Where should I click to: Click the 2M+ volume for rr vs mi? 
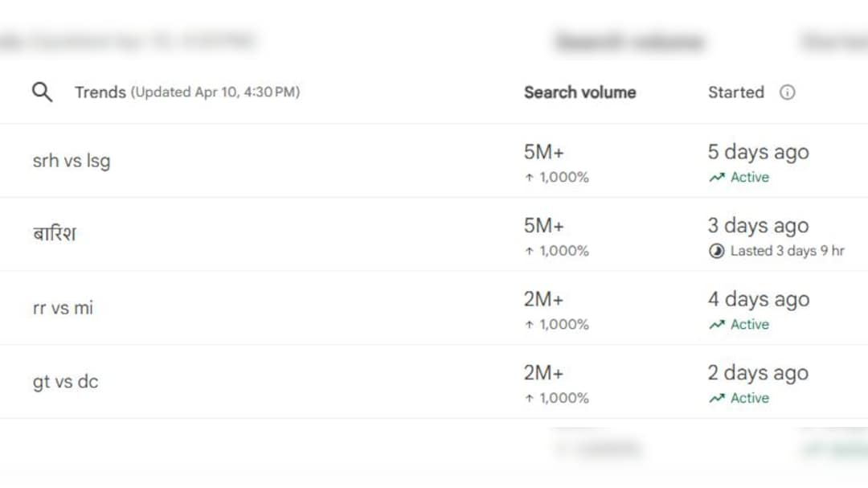pyautogui.click(x=544, y=300)
